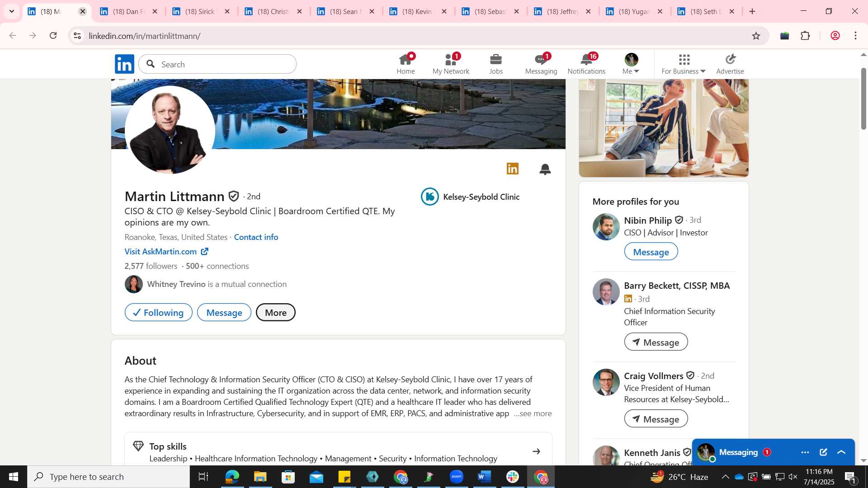Click Martin Littmann's profile photo
This screenshot has width=868, height=488.
click(170, 130)
